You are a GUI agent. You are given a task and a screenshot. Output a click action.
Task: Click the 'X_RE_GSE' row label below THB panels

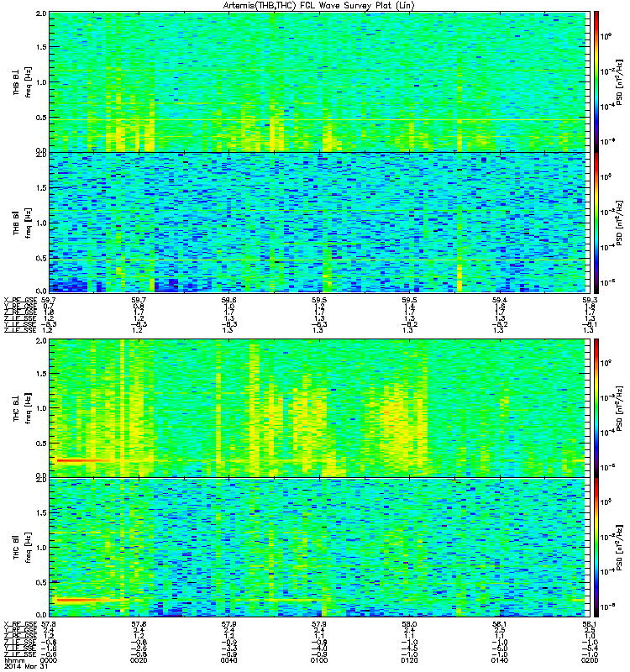tap(20, 300)
